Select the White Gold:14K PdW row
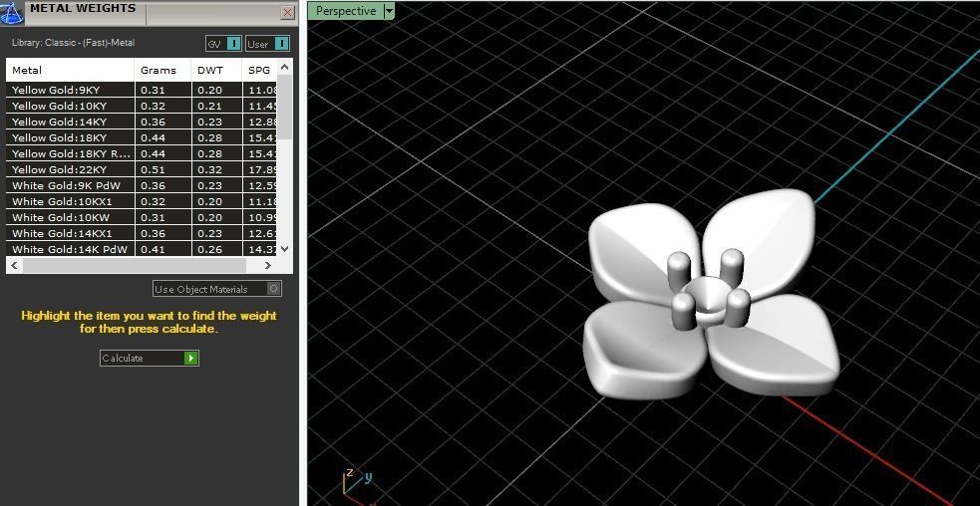Screen dimensions: 980x506 pos(142,249)
